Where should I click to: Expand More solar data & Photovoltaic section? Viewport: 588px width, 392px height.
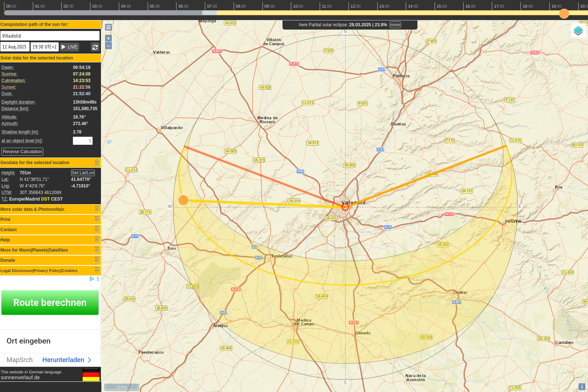pos(97,209)
